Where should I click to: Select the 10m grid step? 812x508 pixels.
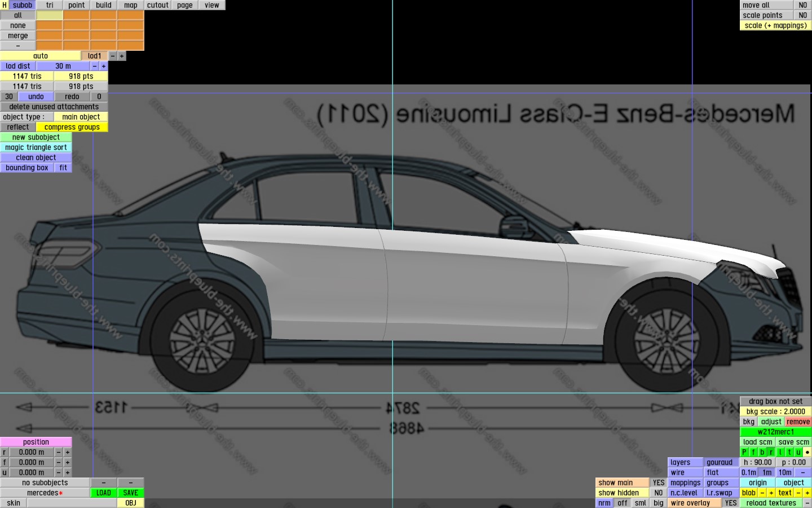[785, 472]
